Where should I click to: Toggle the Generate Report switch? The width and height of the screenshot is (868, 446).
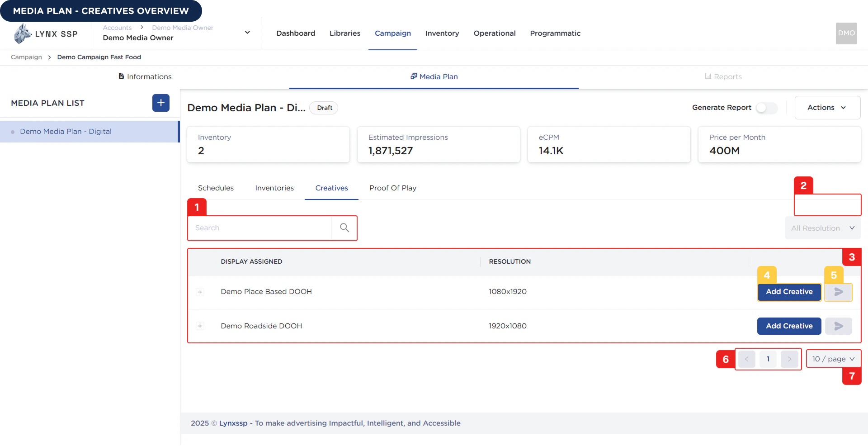click(767, 108)
